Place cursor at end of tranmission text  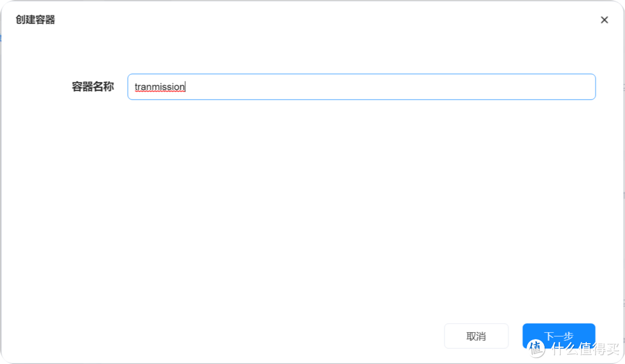(185, 87)
